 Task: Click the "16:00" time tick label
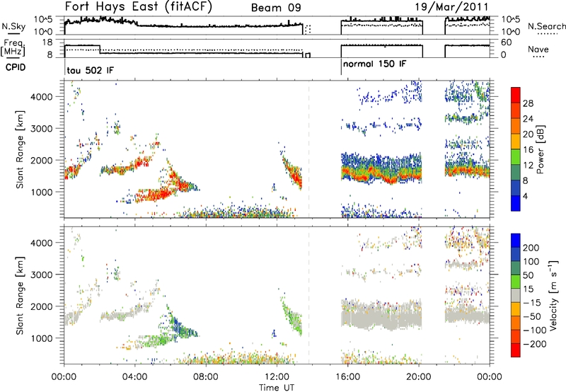point(347,377)
